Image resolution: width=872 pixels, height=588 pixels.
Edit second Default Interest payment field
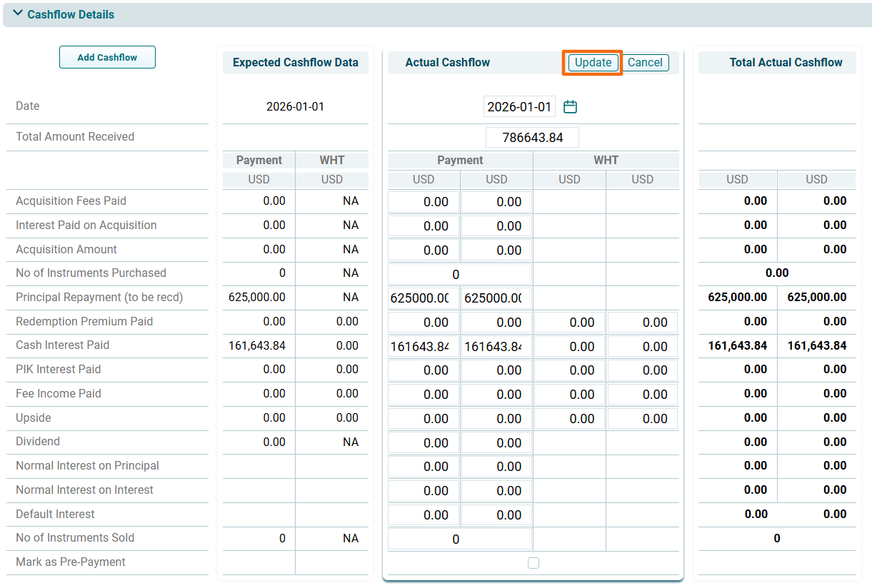point(496,515)
